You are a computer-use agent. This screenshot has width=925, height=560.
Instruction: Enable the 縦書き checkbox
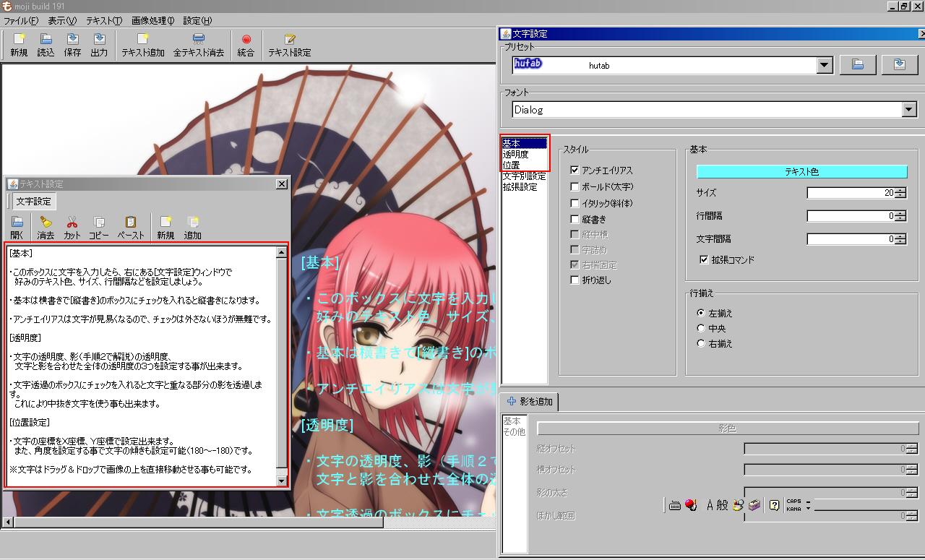[575, 219]
